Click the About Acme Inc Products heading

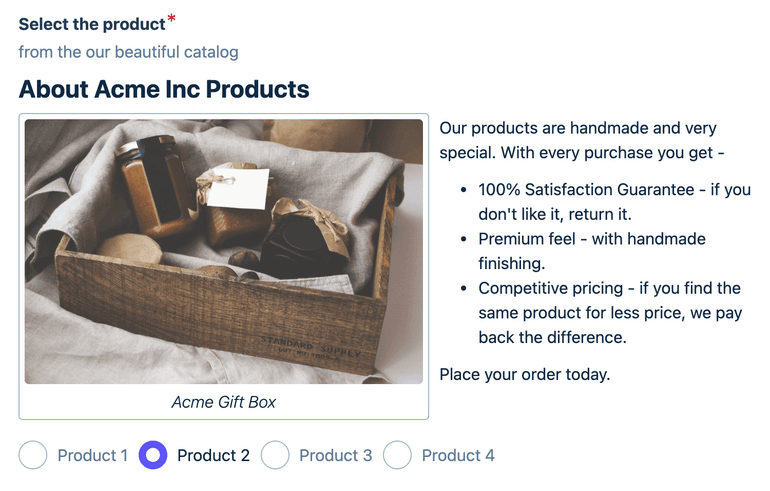click(x=164, y=89)
